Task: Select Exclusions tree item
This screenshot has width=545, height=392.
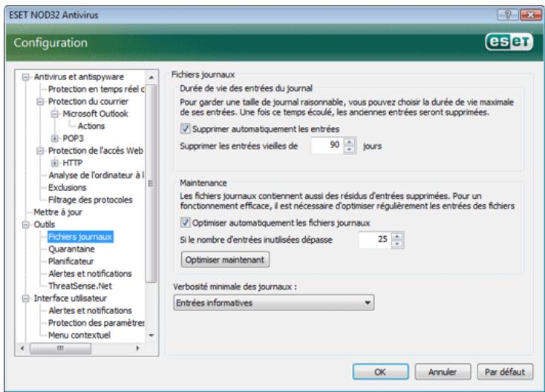Action: coord(67,188)
